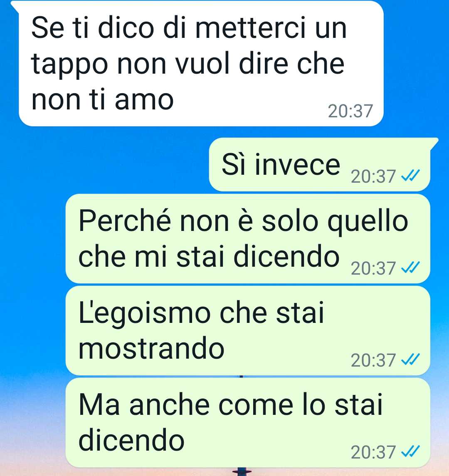Tap the timestamp on the 'mostrando' bubble
449x476 pixels.
click(x=373, y=360)
